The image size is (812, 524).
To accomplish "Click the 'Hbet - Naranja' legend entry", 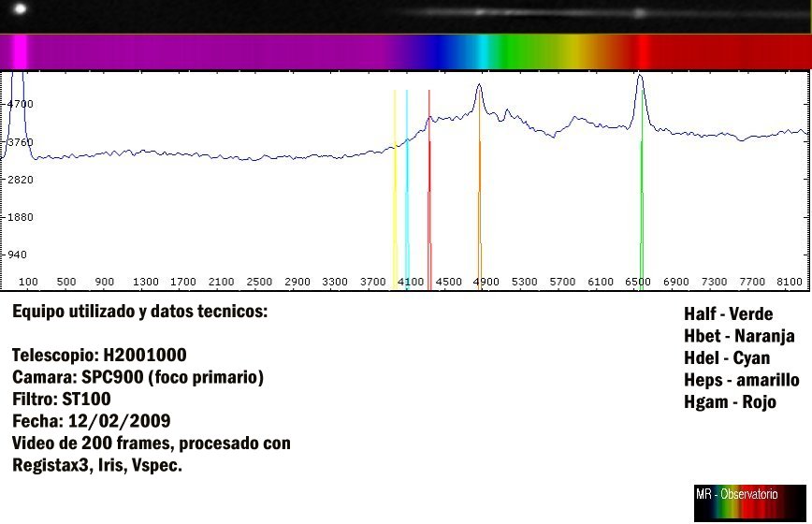I will click(739, 336).
